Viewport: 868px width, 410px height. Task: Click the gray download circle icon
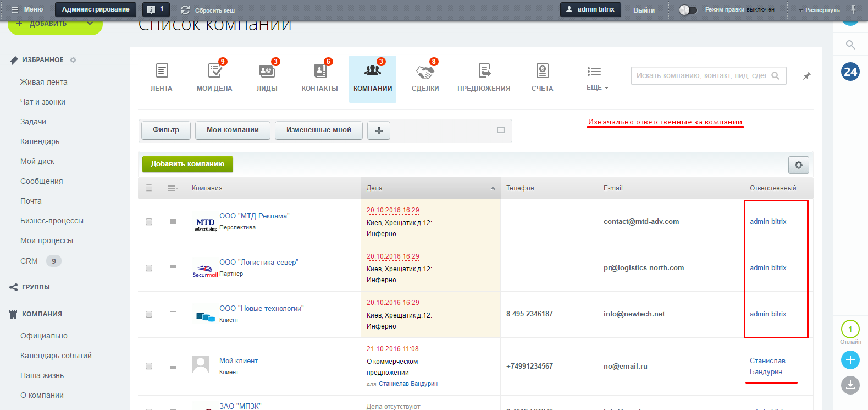coord(850,385)
